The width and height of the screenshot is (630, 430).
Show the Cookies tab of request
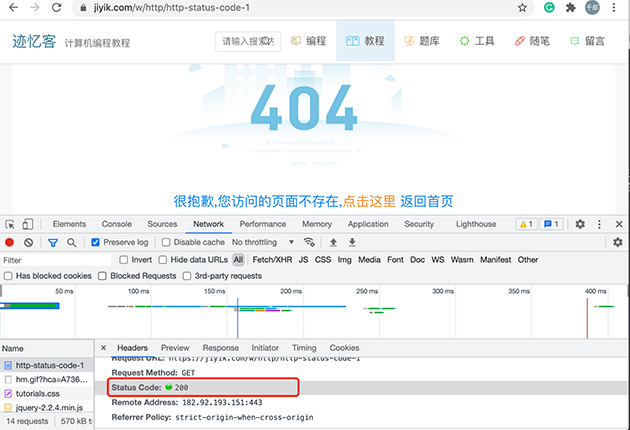(344, 348)
